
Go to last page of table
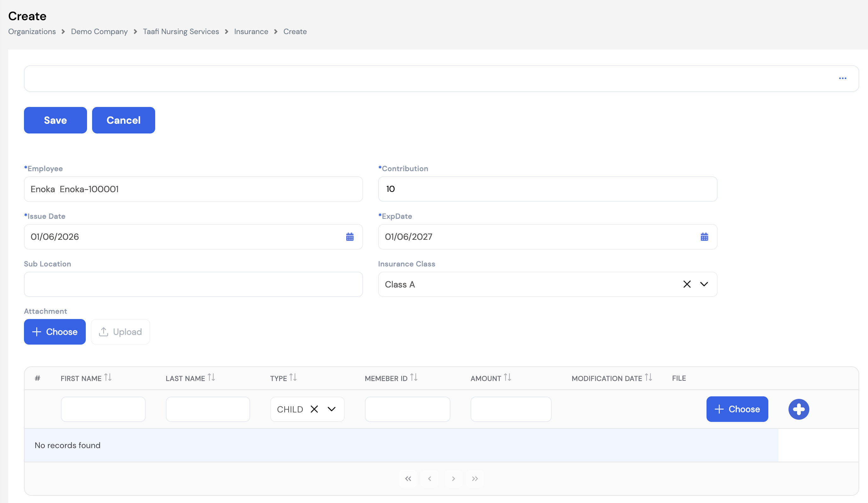pyautogui.click(x=475, y=478)
